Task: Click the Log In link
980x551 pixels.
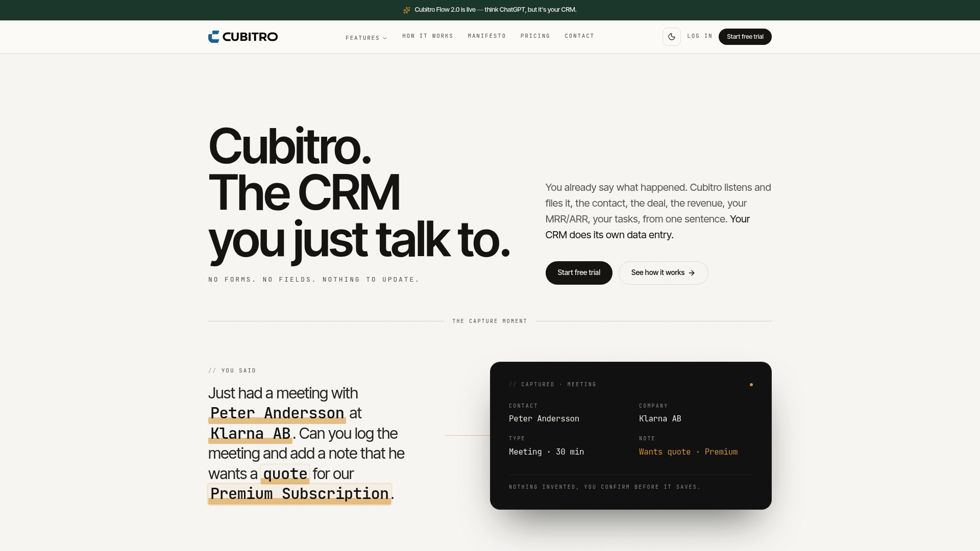Action: pos(700,36)
